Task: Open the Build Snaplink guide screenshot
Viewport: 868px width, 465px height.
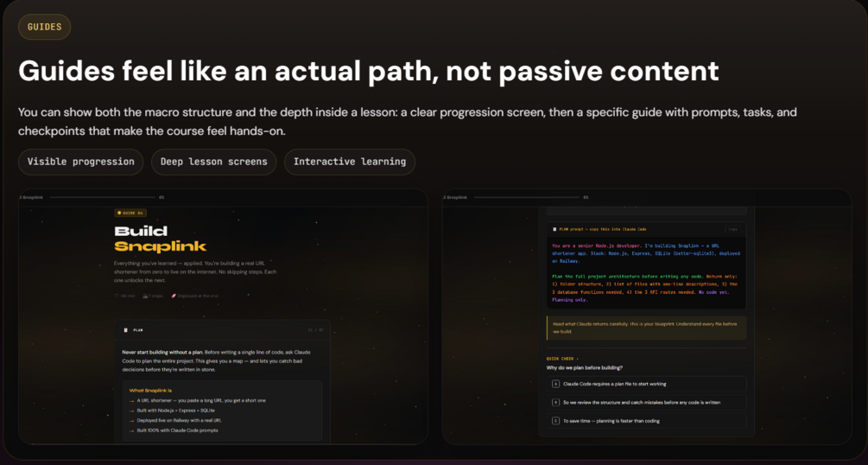Action: pyautogui.click(x=223, y=316)
